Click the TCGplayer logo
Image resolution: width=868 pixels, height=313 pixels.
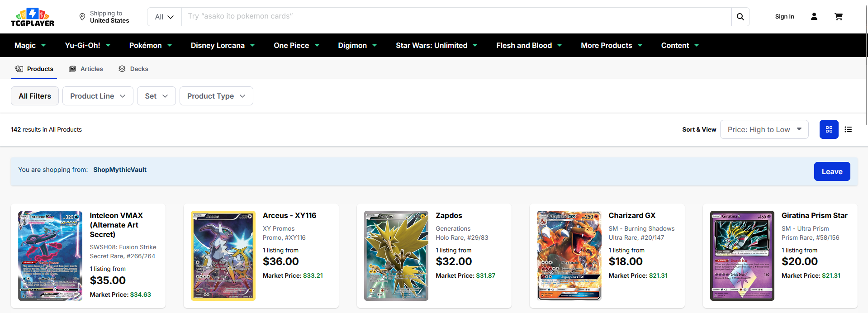click(x=33, y=17)
